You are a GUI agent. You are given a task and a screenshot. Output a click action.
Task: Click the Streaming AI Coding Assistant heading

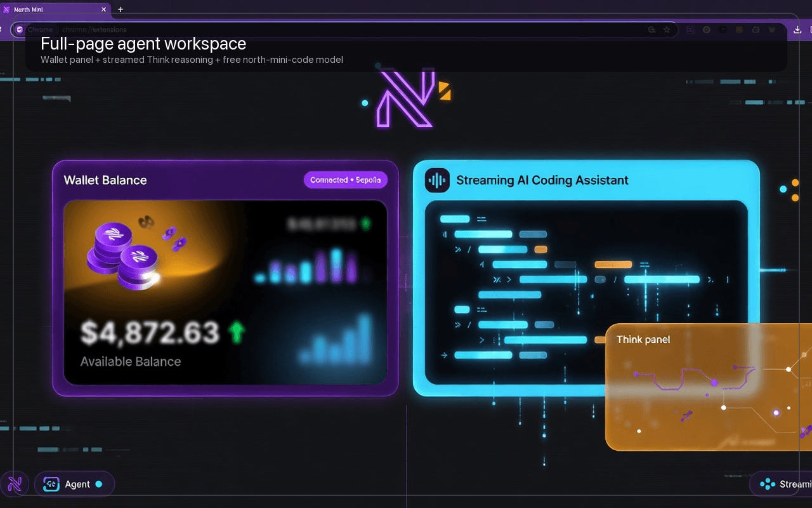pos(542,180)
